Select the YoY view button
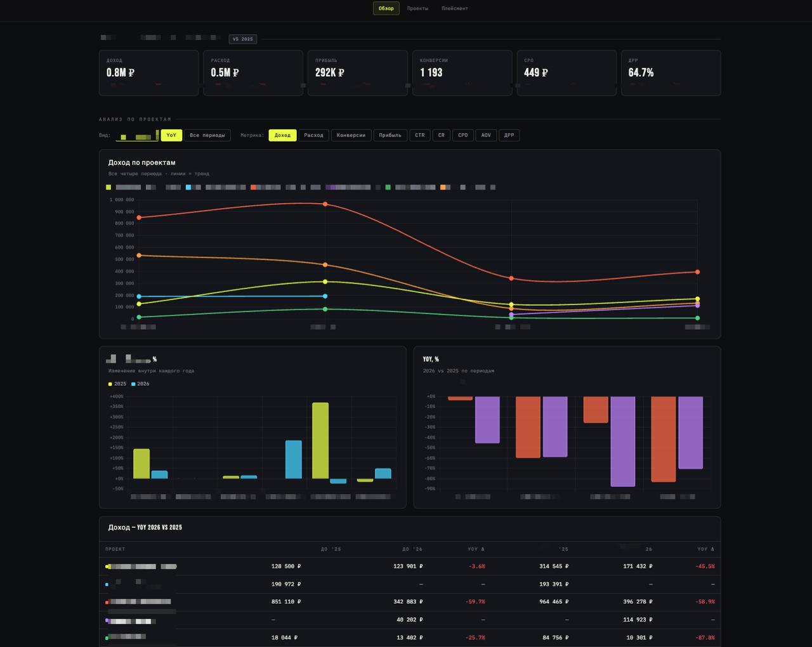The width and height of the screenshot is (812, 647). (171, 135)
